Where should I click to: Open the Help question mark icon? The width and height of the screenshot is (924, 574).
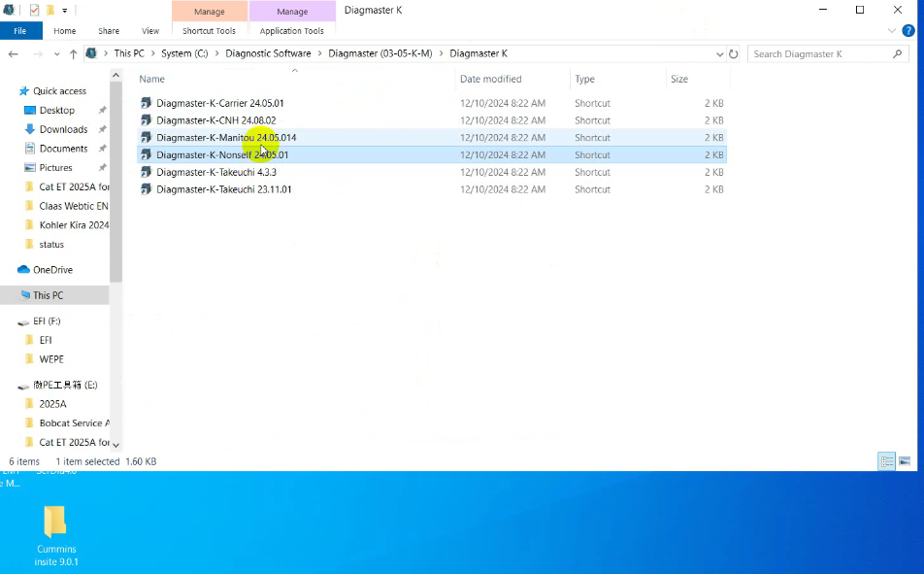point(908,31)
